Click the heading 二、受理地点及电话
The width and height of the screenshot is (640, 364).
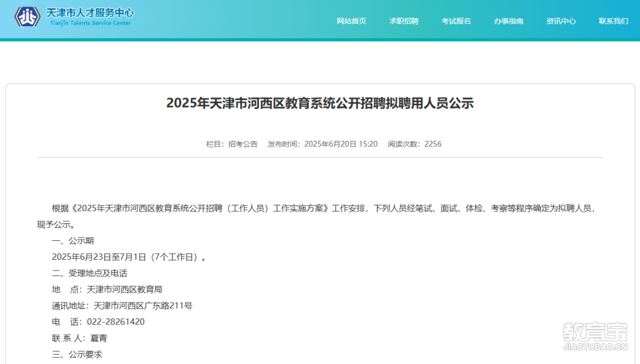(x=89, y=273)
